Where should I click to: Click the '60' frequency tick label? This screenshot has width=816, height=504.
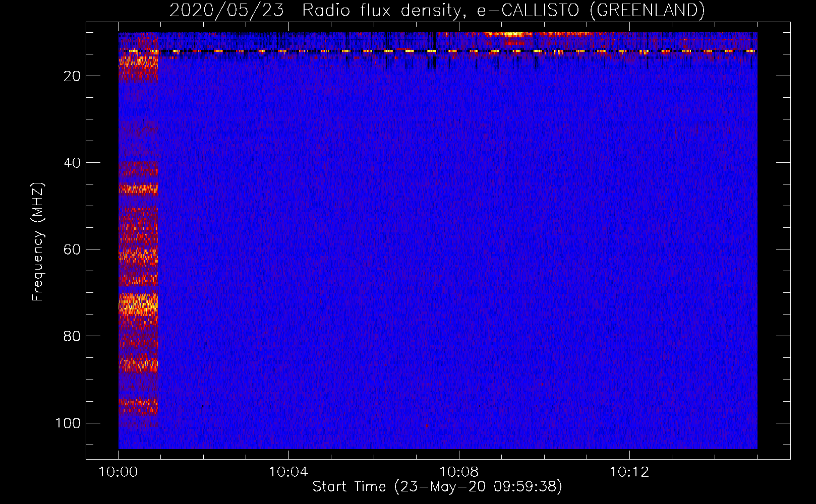pyautogui.click(x=72, y=249)
